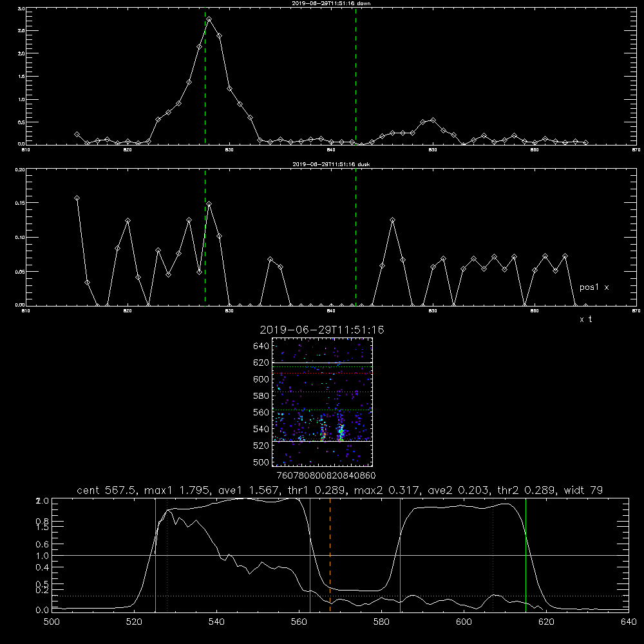This screenshot has width=644, height=644.
Task: Click the right red dotted line in bottom plot
Action: (x=493, y=555)
